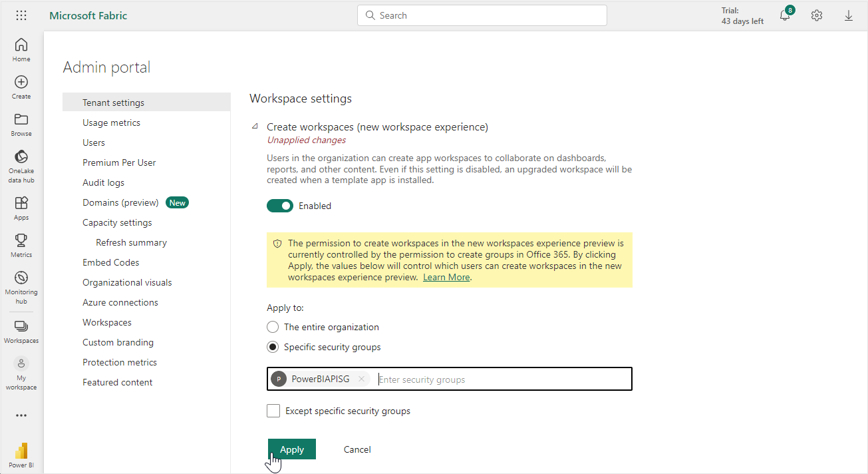Click the download arrow icon
This screenshot has height=474, width=868.
pos(849,15)
